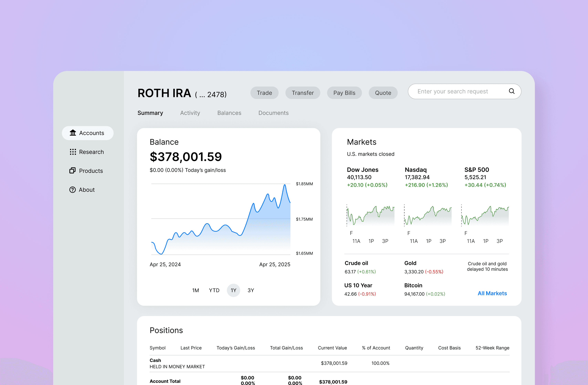
Task: Sort by % of Account column
Action: pos(376,348)
